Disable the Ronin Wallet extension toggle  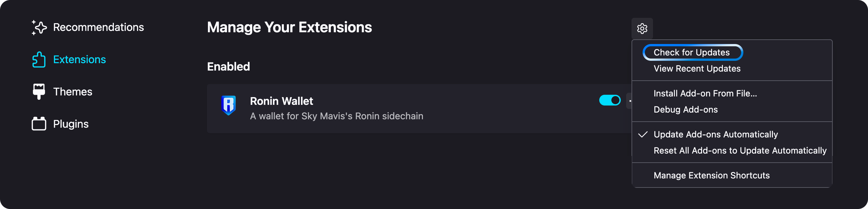pos(610,100)
